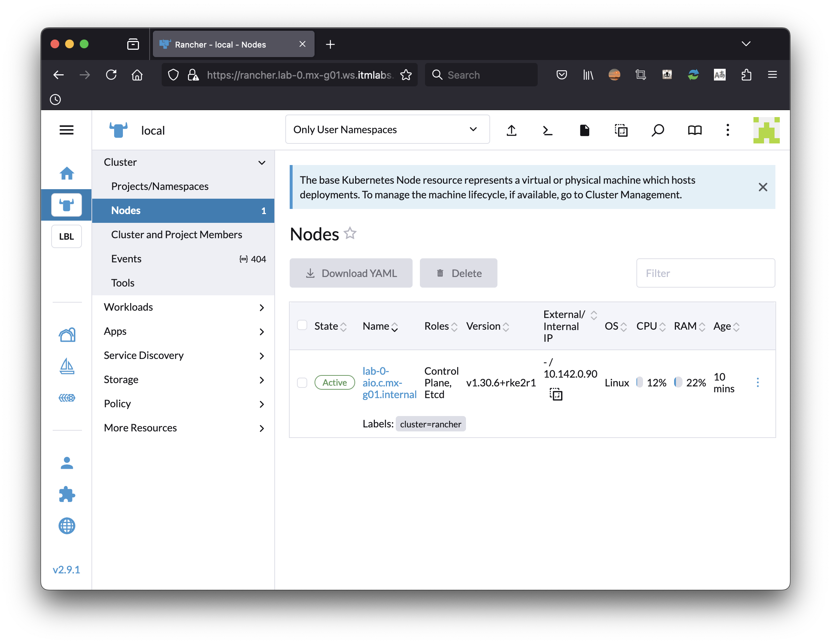Open the Kubectl Shell terminal icon
Image resolution: width=831 pixels, height=644 pixels.
[547, 130]
